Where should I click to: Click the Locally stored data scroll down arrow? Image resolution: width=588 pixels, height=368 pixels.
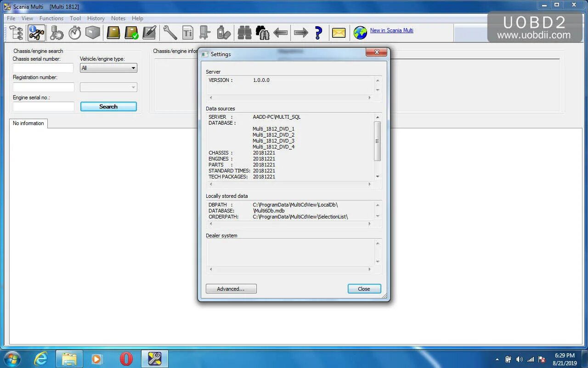(378, 216)
